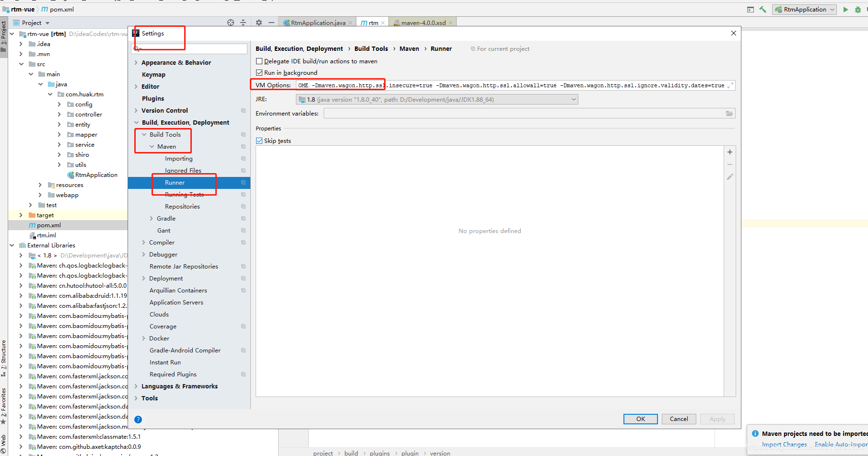Open the JRE selection dropdown
The height and width of the screenshot is (456, 868).
[x=573, y=99]
